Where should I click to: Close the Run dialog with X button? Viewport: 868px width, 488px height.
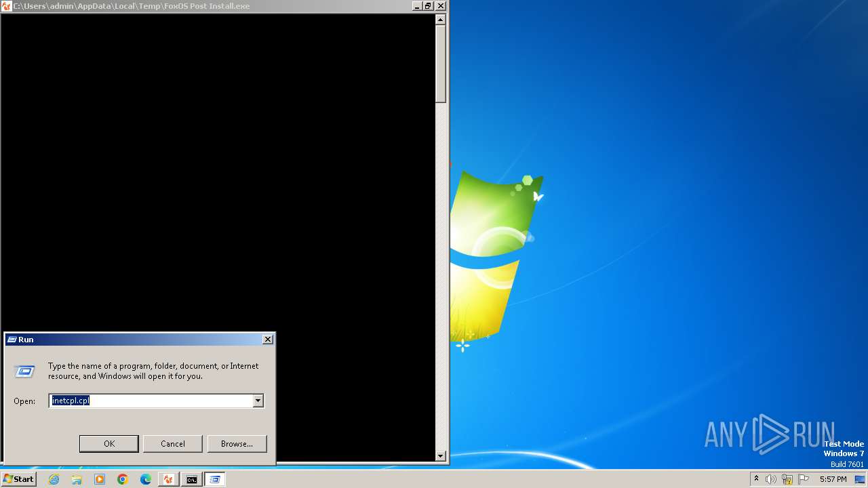click(268, 340)
